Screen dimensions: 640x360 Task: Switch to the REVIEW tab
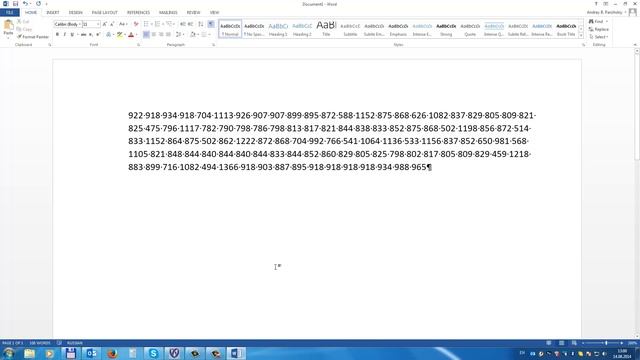tap(193, 13)
